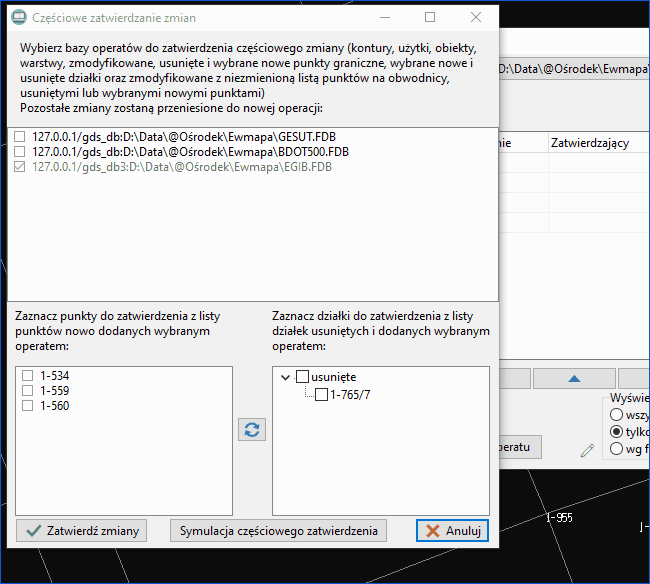Check point 1-534 in the list
This screenshot has height=584, width=650.
pyautogui.click(x=27, y=376)
